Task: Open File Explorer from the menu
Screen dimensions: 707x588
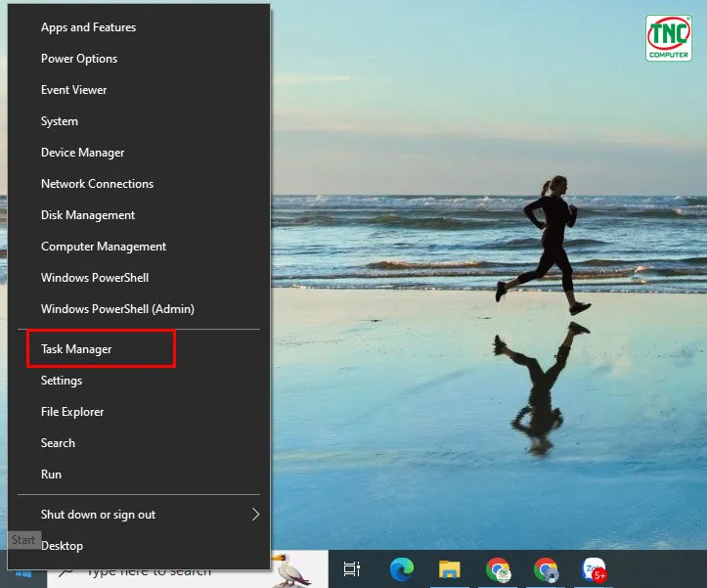Action: click(x=139, y=412)
